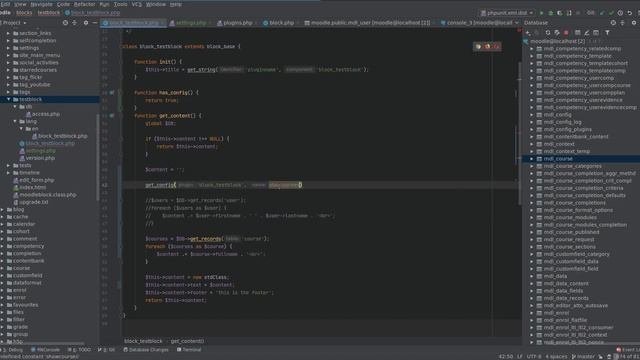The height and width of the screenshot is (360, 640).
Task: Select the moodle@localhost data source node
Action: coord(557,41)
